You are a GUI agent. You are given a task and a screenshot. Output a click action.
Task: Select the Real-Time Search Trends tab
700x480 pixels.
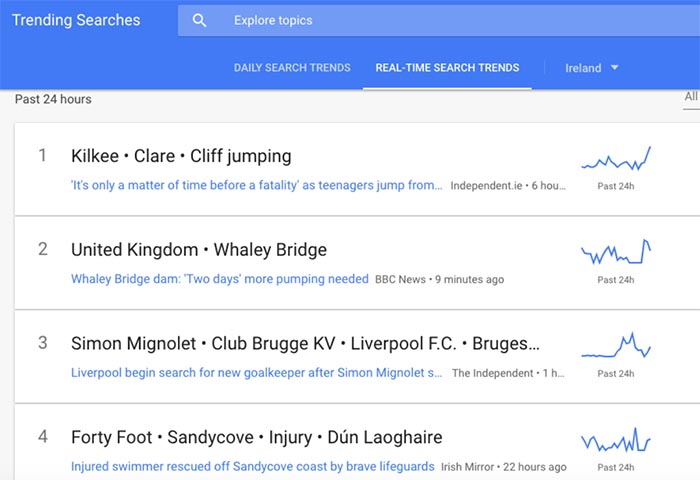coord(447,67)
